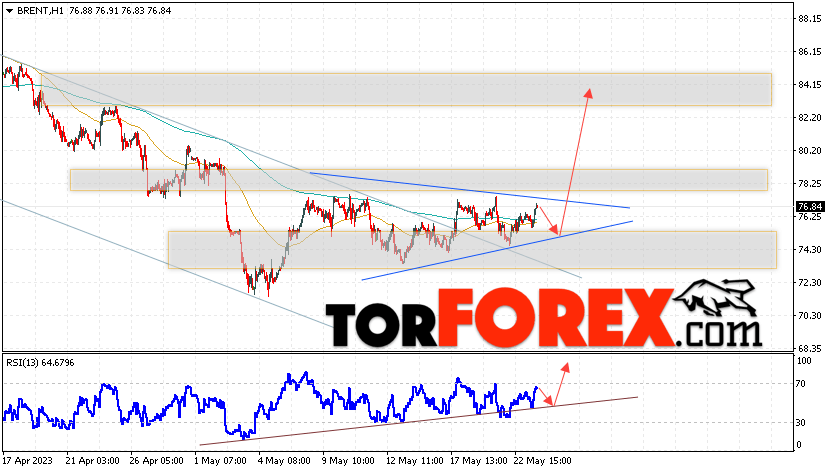Click the BRENT,H1 symbol label

[40, 11]
